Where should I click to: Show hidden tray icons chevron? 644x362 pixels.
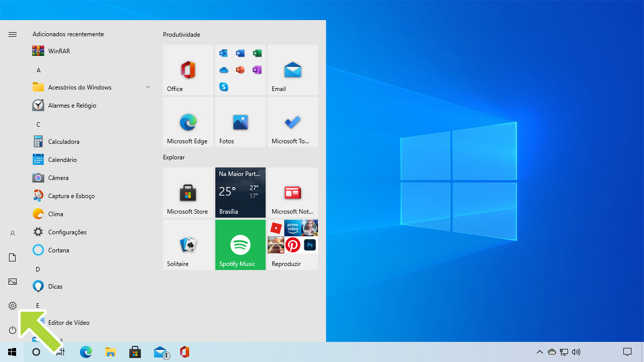point(540,352)
